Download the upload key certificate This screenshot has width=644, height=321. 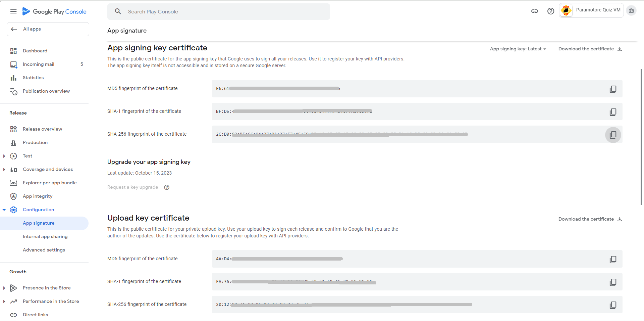tap(590, 219)
